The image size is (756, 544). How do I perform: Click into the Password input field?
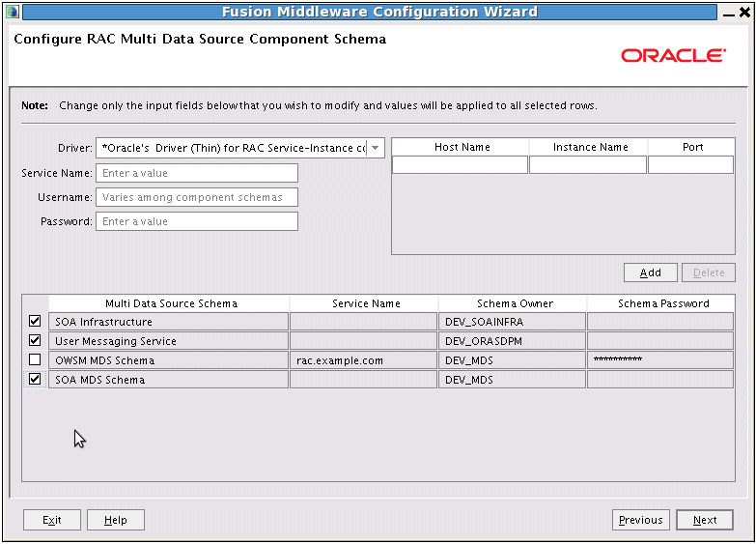[197, 221]
